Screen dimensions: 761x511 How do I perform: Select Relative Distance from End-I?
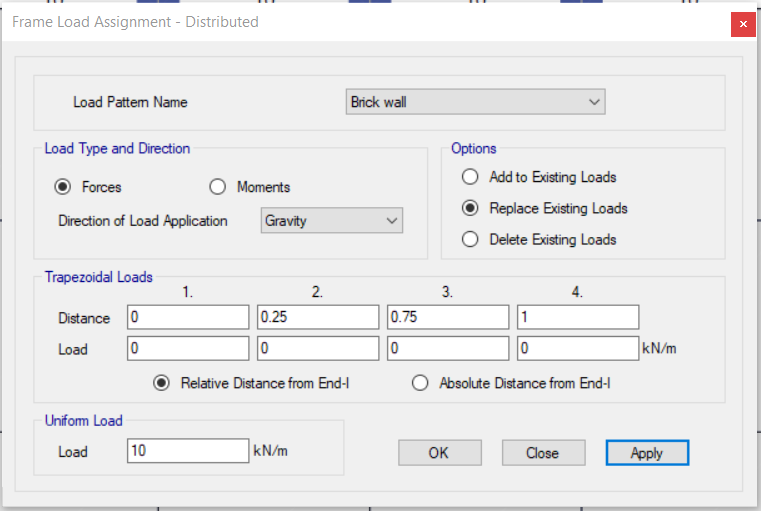162,383
